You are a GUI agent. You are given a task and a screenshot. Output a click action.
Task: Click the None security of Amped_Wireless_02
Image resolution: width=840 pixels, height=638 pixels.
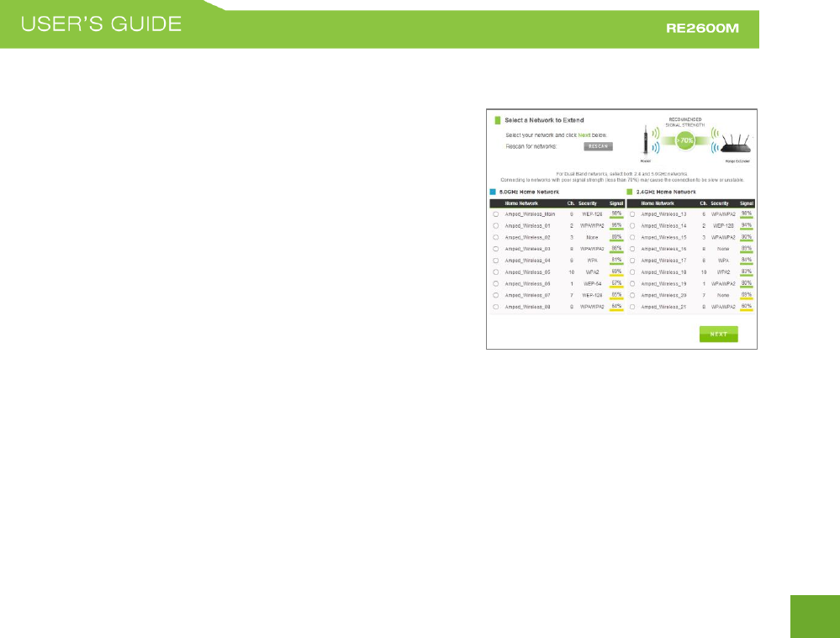pos(592,237)
